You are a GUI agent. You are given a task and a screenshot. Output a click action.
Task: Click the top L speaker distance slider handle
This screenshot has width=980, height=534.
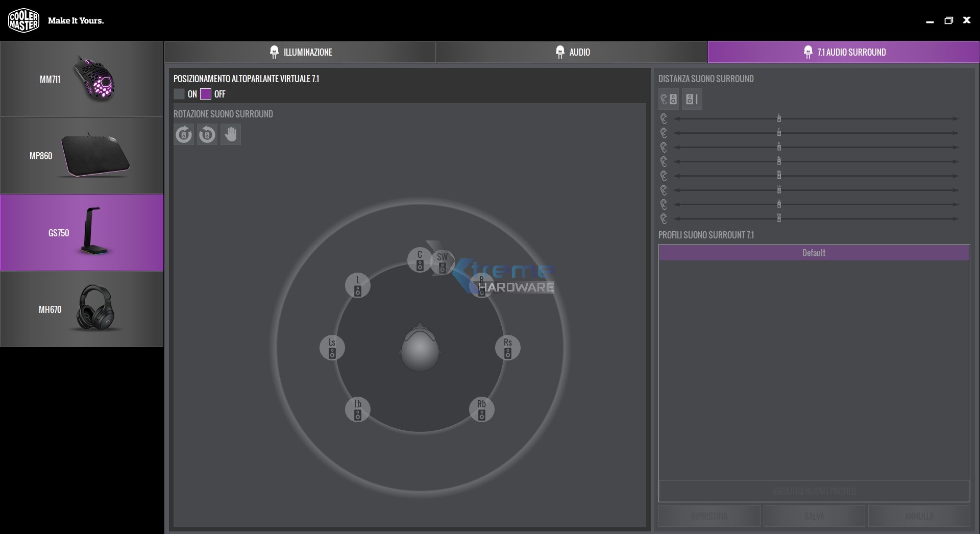[x=779, y=118]
